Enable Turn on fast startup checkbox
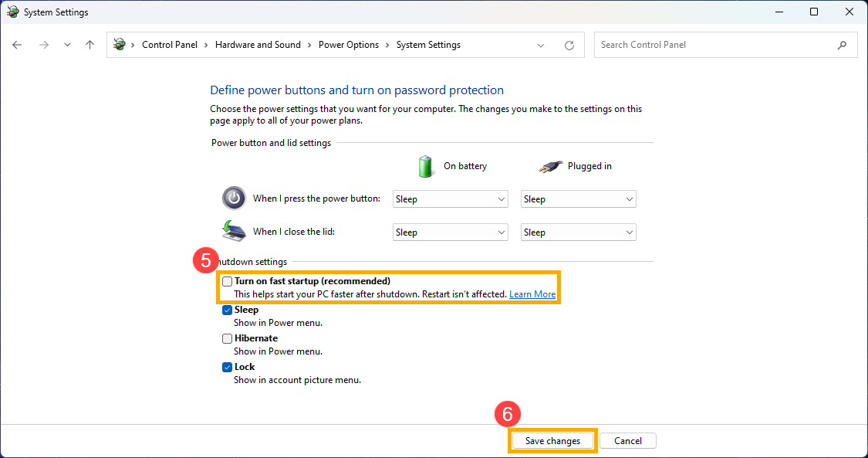Image resolution: width=868 pixels, height=458 pixels. 227,282
